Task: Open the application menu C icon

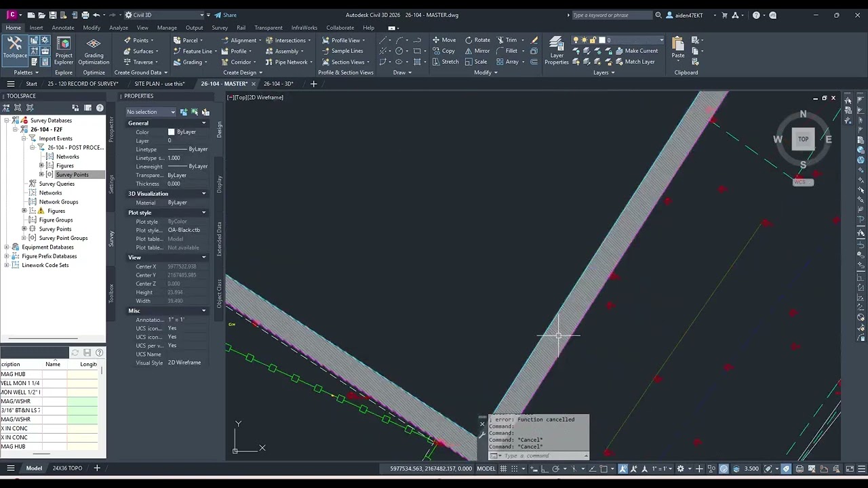Action: pyautogui.click(x=12, y=15)
